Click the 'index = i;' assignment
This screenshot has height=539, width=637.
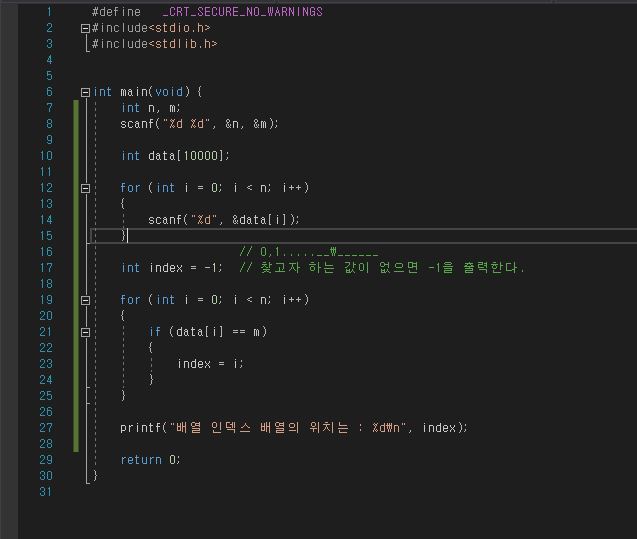[210, 364]
